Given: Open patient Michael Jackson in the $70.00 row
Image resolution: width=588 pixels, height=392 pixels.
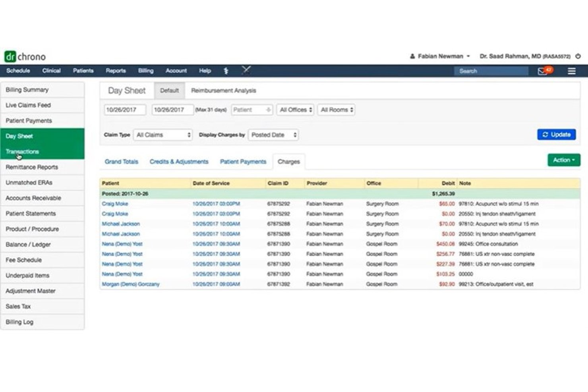Looking at the screenshot, I should coord(121,224).
